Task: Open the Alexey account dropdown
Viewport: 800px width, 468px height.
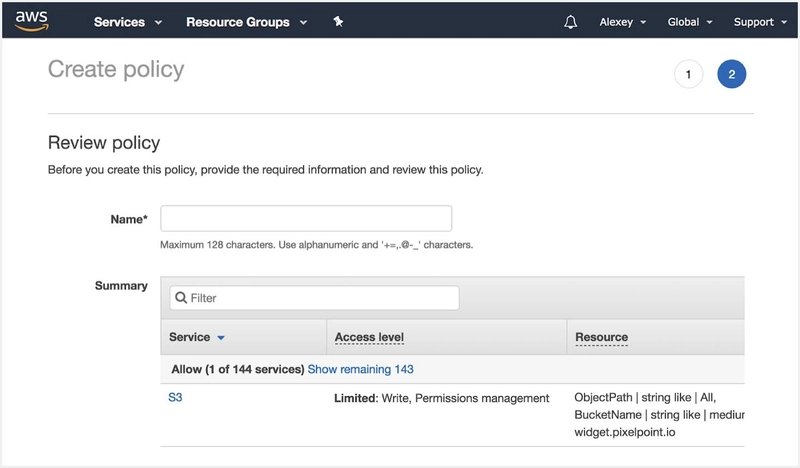Action: pyautogui.click(x=622, y=22)
